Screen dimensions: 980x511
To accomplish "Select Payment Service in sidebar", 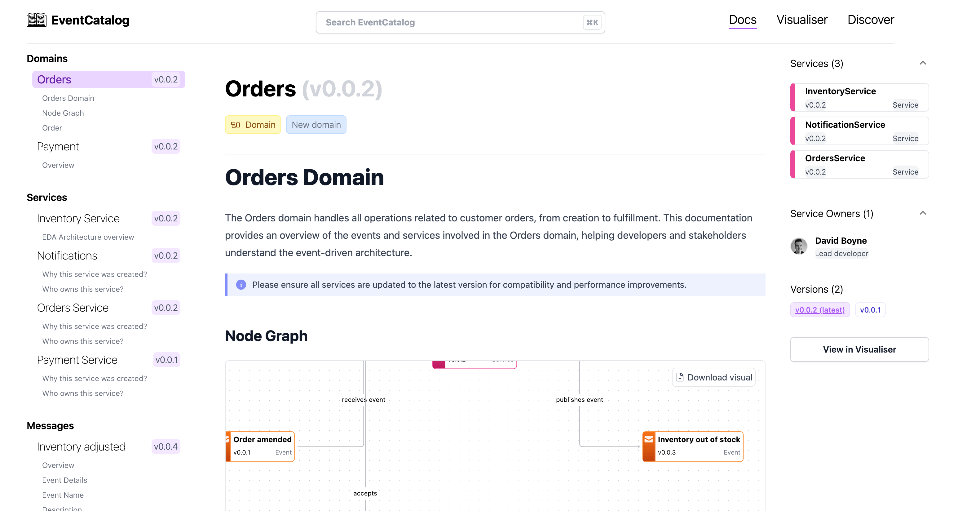I will pos(77,359).
